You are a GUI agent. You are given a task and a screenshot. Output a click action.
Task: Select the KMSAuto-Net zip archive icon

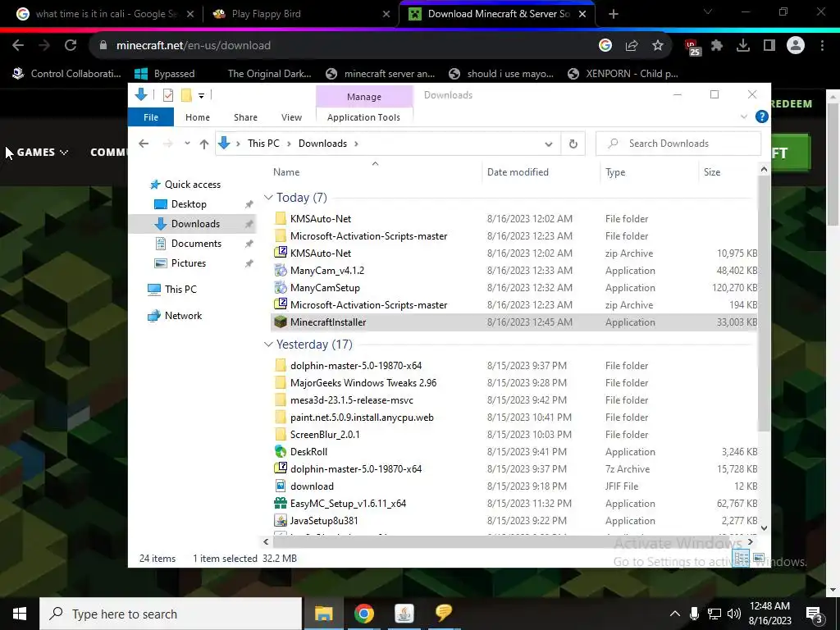[281, 253]
